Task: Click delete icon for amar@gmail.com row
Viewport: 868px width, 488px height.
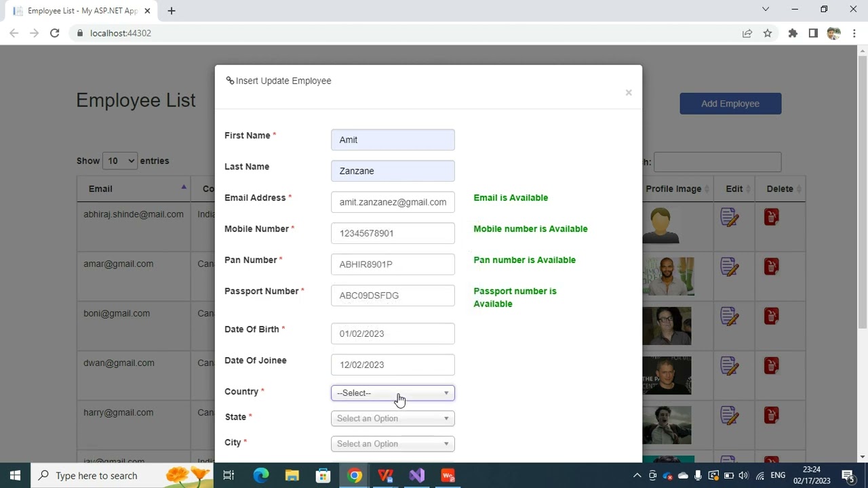Action: point(771,266)
